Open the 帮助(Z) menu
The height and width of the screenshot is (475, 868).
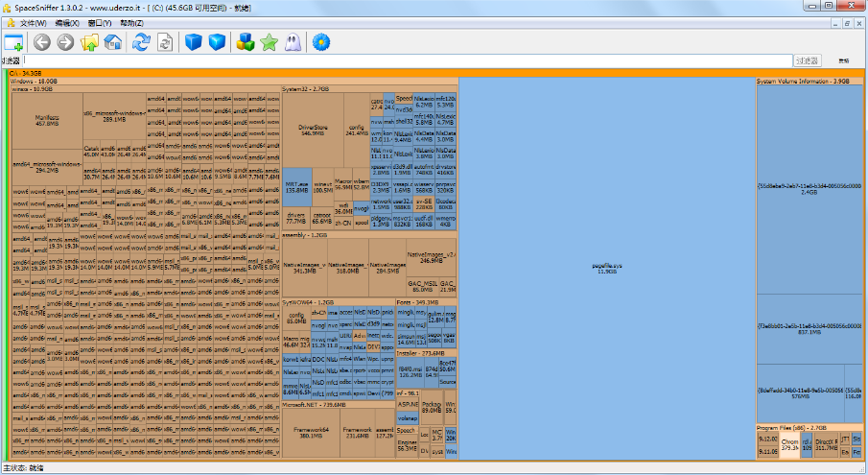(131, 23)
